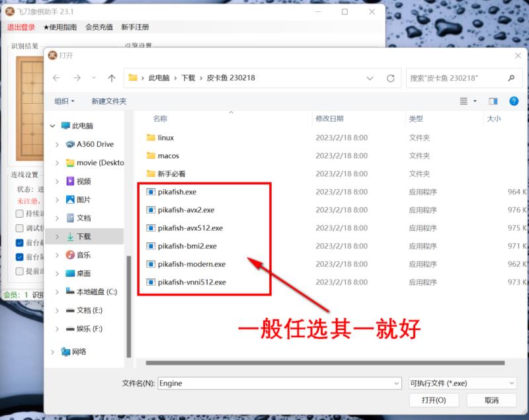Open the help question mark icon

[513, 101]
